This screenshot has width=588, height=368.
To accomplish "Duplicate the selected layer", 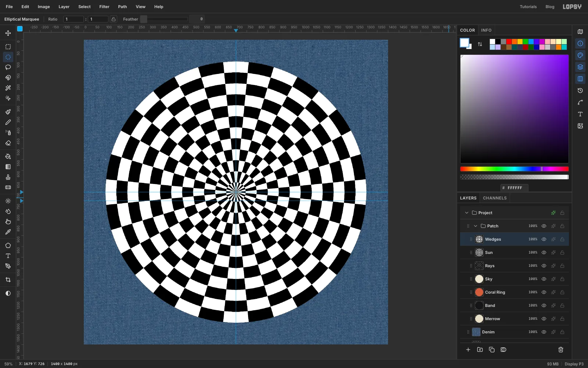I will 492,350.
